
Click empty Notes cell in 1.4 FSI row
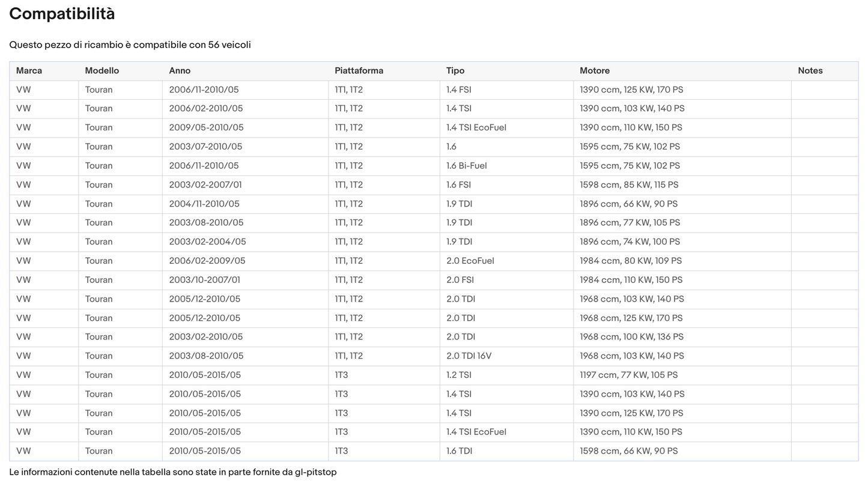pos(824,90)
